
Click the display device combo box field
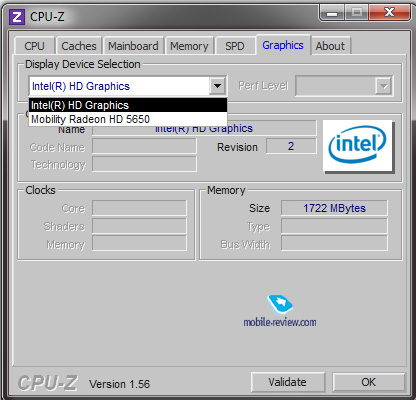pos(128,86)
